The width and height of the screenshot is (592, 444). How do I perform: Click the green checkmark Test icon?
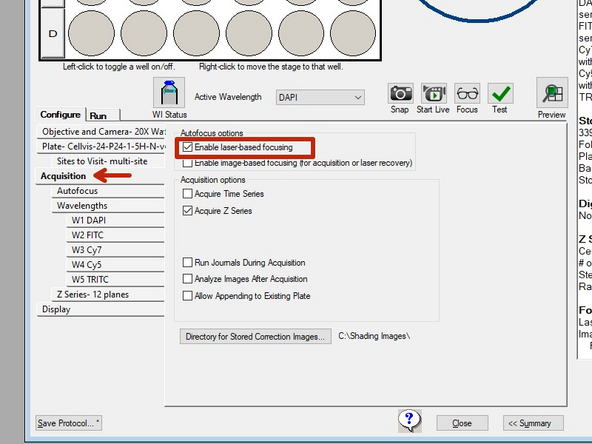pos(500,93)
